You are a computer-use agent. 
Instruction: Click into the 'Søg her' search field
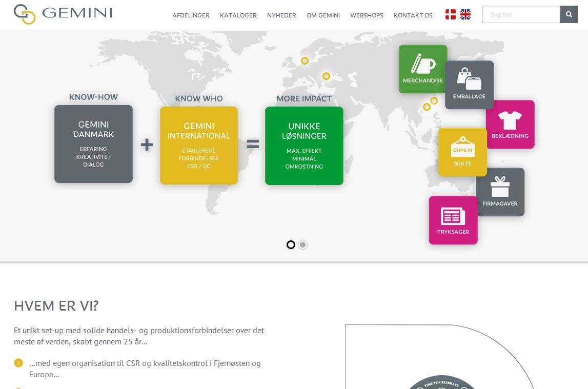pyautogui.click(x=521, y=15)
